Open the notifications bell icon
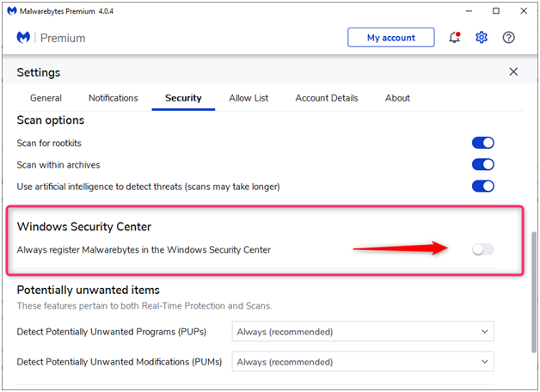Image resolution: width=540 pixels, height=392 pixels. 455,37
